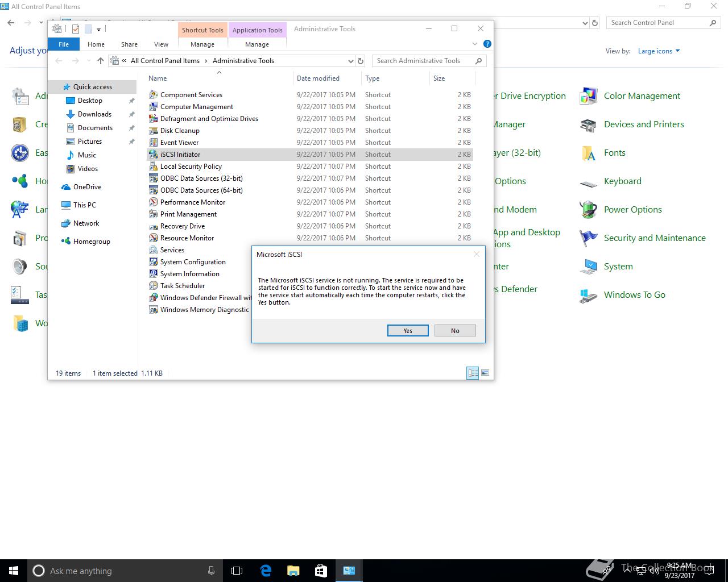The height and width of the screenshot is (582, 728).
Task: Open address bar history dropdown
Action: pyautogui.click(x=350, y=61)
